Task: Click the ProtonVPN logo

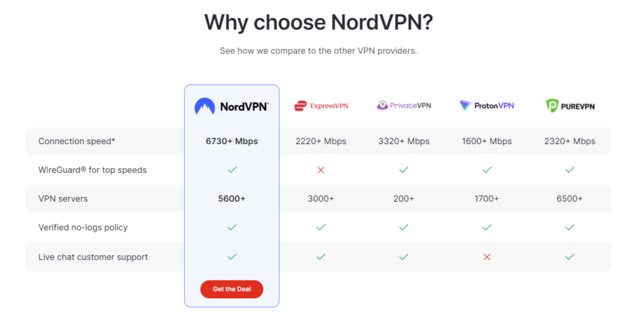Action: coord(487,106)
